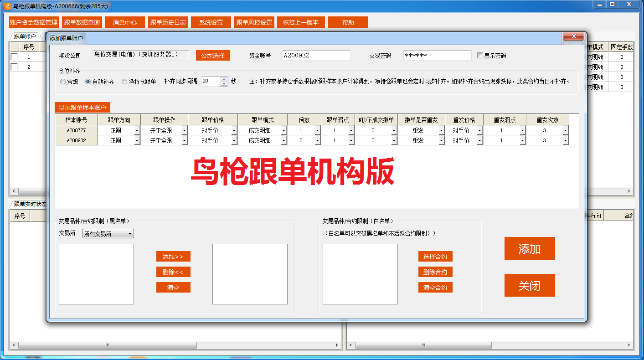Viewport: 644px width, 360px height.
Task: Select sample account row A200932
Action: coord(76,140)
